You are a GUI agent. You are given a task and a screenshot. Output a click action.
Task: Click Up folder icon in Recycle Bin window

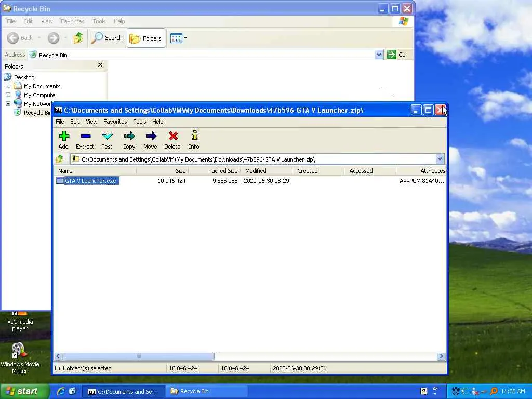[78, 38]
